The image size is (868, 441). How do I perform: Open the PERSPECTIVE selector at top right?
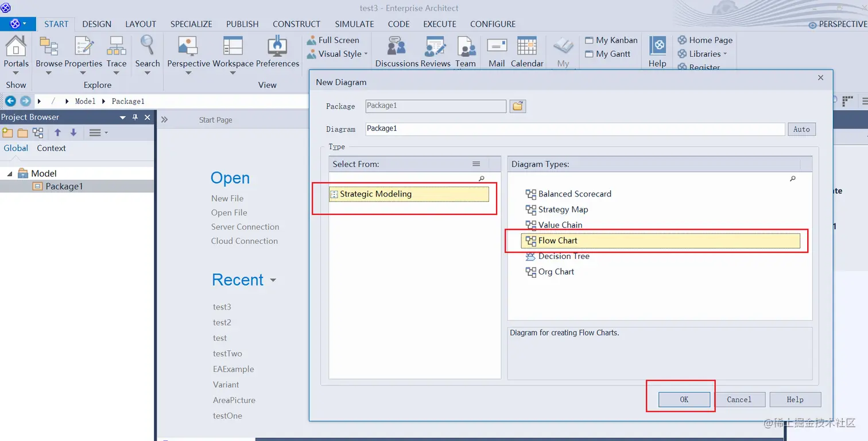(x=838, y=25)
